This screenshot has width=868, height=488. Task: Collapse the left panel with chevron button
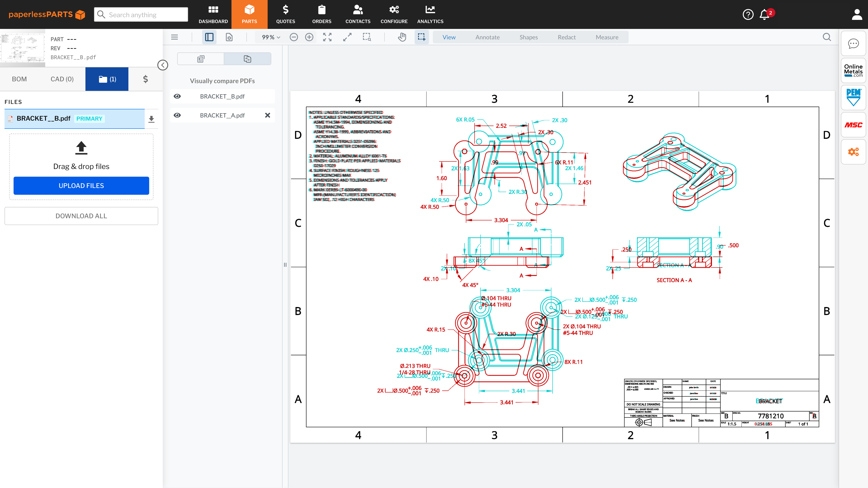pos(163,65)
